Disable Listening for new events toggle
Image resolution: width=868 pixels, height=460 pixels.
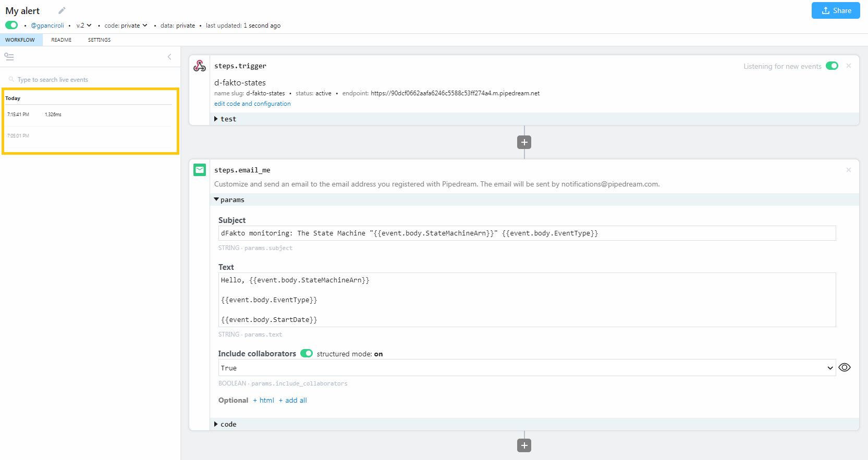(832, 66)
